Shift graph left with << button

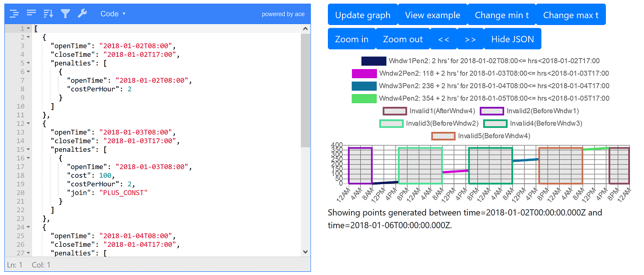[x=443, y=39]
